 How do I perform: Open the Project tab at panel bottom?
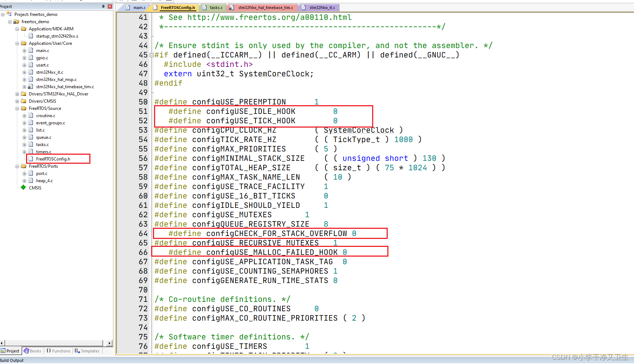[x=10, y=351]
